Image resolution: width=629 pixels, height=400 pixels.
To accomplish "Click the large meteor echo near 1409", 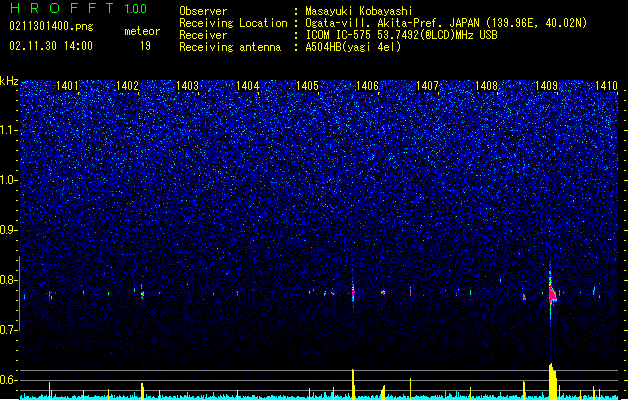I will coord(552,294).
